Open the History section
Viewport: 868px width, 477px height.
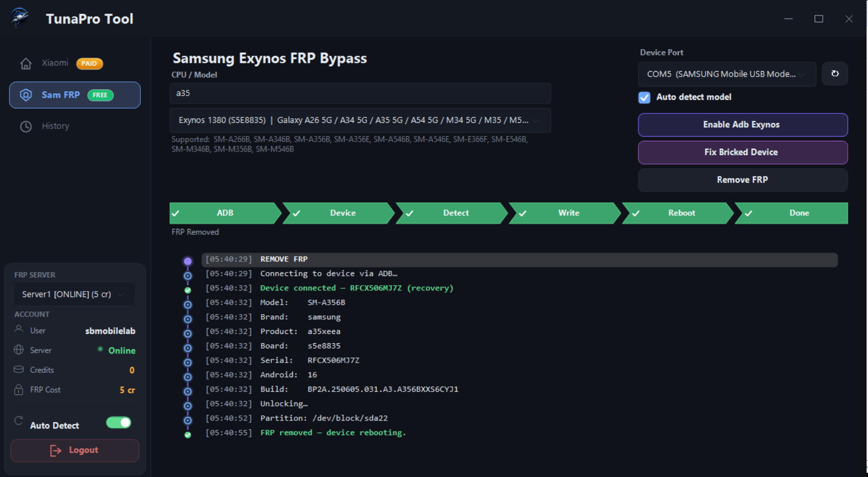pos(74,126)
